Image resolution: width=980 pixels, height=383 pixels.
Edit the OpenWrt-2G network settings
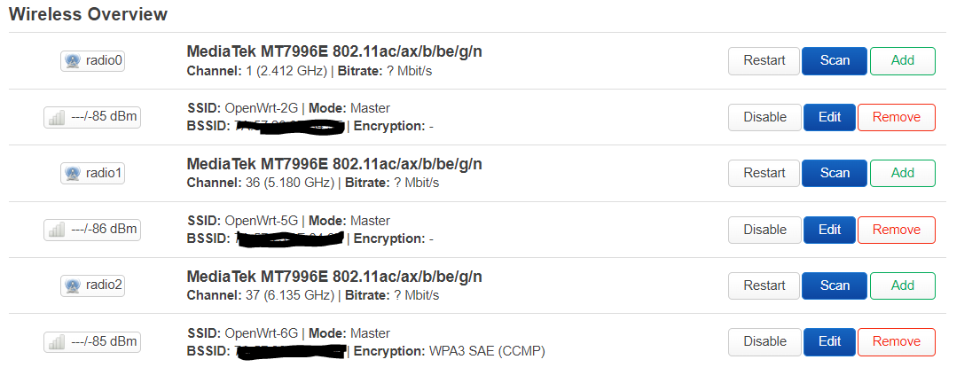(829, 117)
